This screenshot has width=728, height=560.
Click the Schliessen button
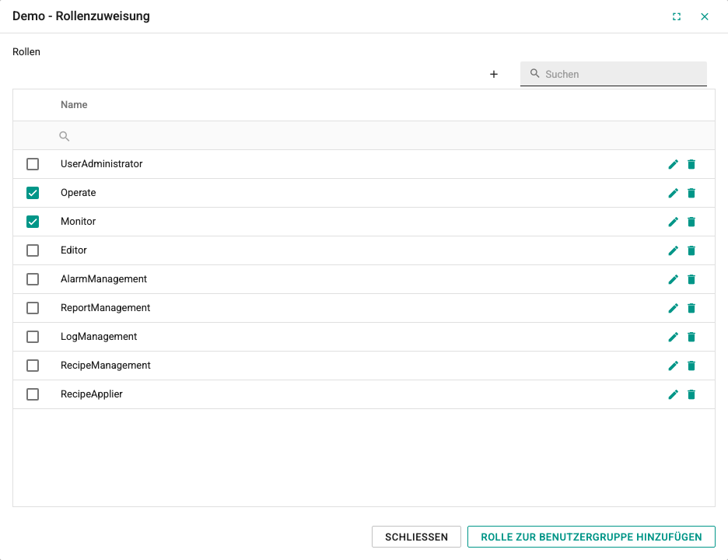coord(416,537)
